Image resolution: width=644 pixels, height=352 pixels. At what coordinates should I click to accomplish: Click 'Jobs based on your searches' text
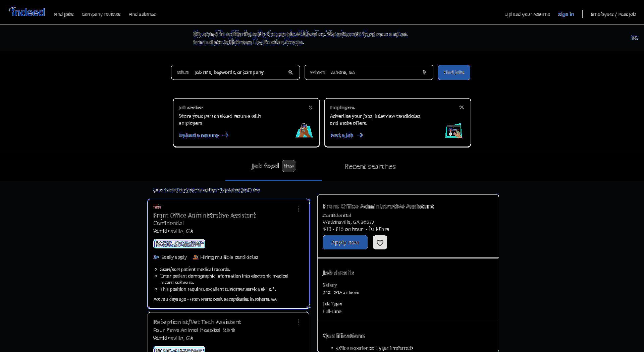tap(185, 190)
